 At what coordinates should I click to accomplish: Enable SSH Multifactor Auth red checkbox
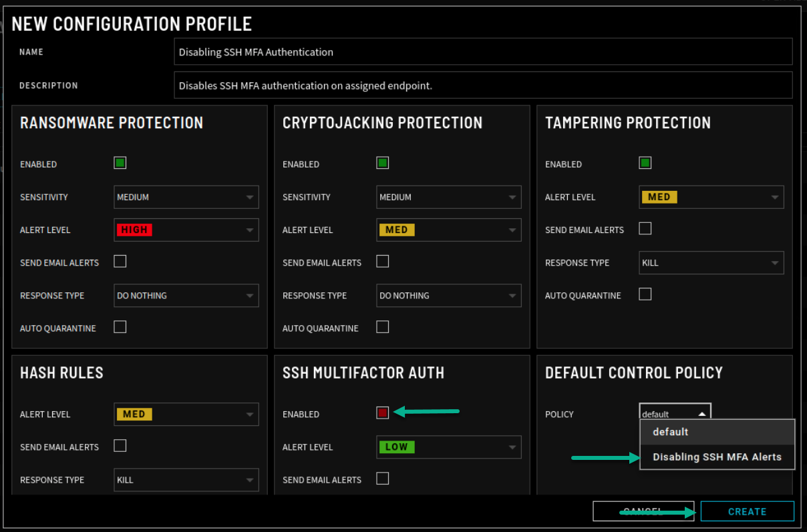pyautogui.click(x=383, y=413)
